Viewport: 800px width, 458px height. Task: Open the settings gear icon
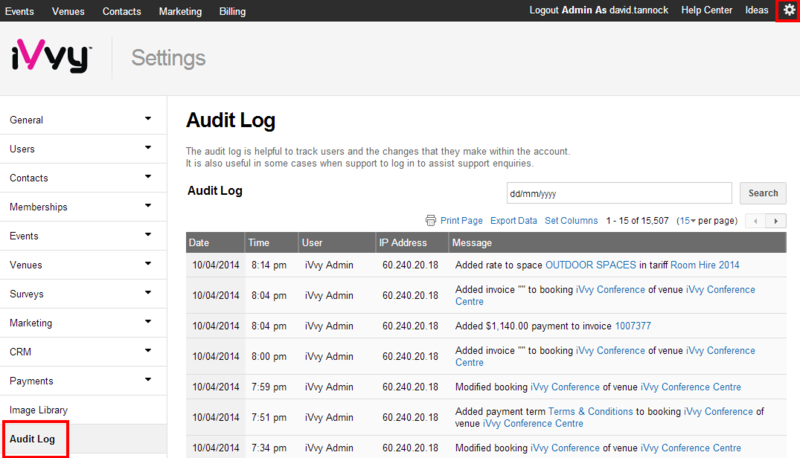[x=789, y=11]
